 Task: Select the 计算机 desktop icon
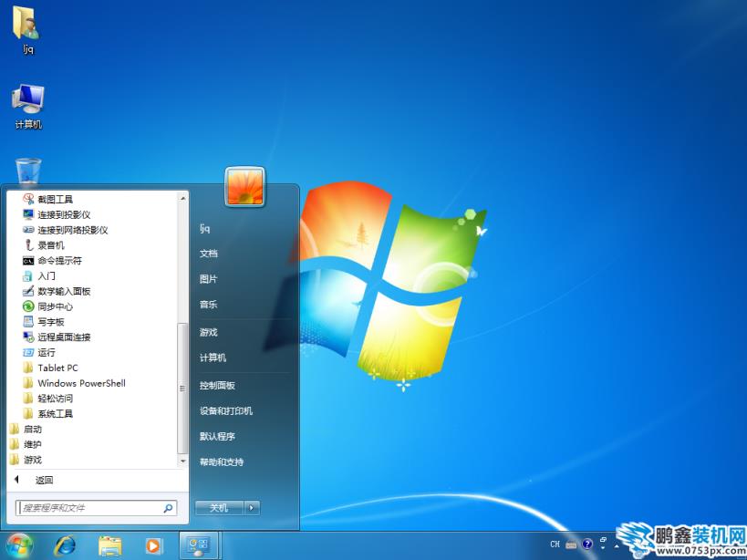click(x=28, y=107)
